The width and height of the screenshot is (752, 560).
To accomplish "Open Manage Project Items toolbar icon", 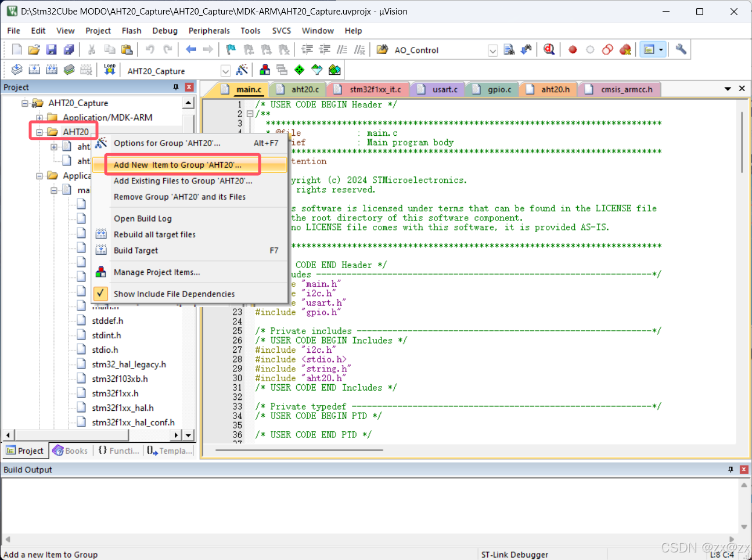I will tap(265, 70).
